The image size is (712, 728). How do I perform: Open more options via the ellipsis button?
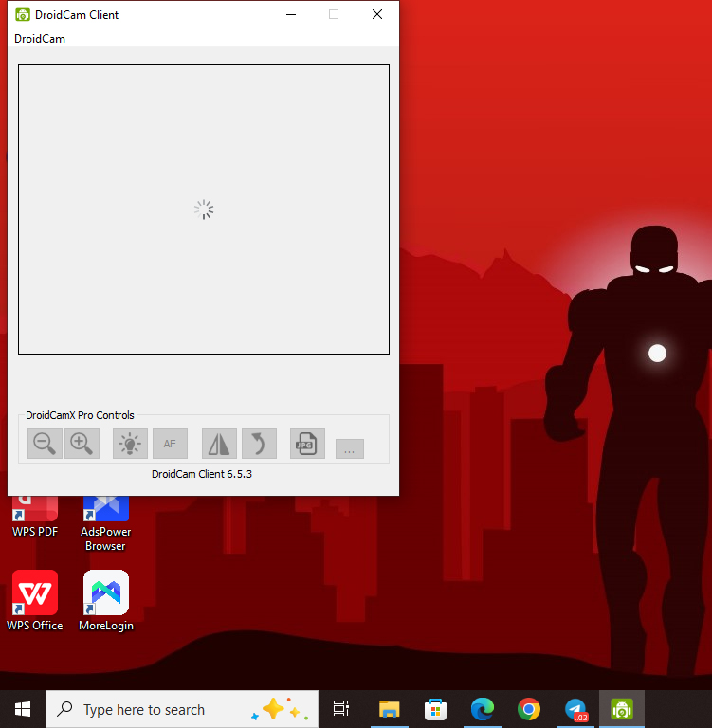(349, 449)
